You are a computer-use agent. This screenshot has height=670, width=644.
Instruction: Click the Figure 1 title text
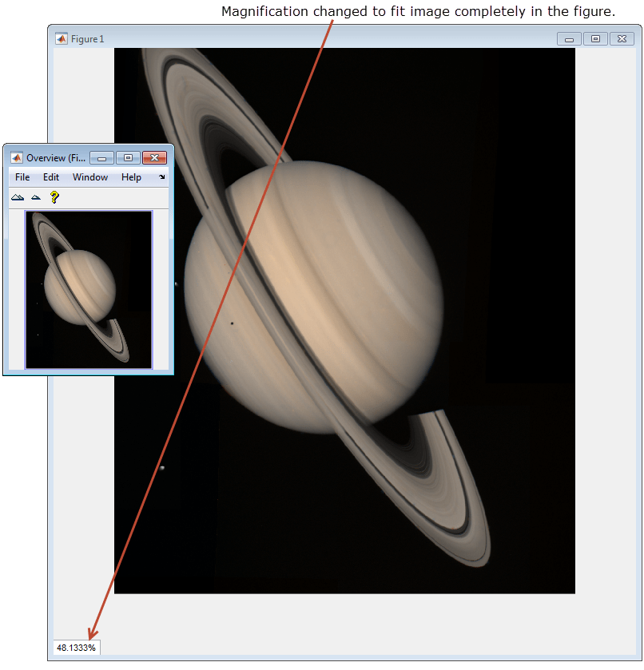(88, 39)
